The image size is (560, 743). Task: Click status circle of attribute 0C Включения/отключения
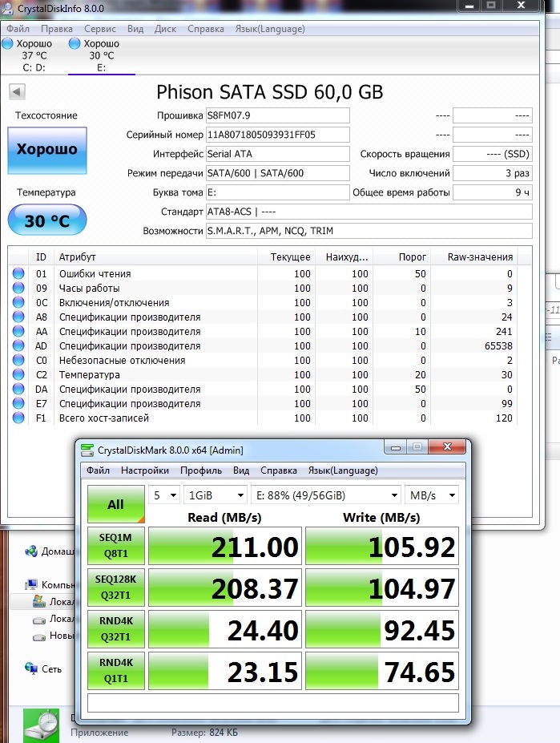18,302
